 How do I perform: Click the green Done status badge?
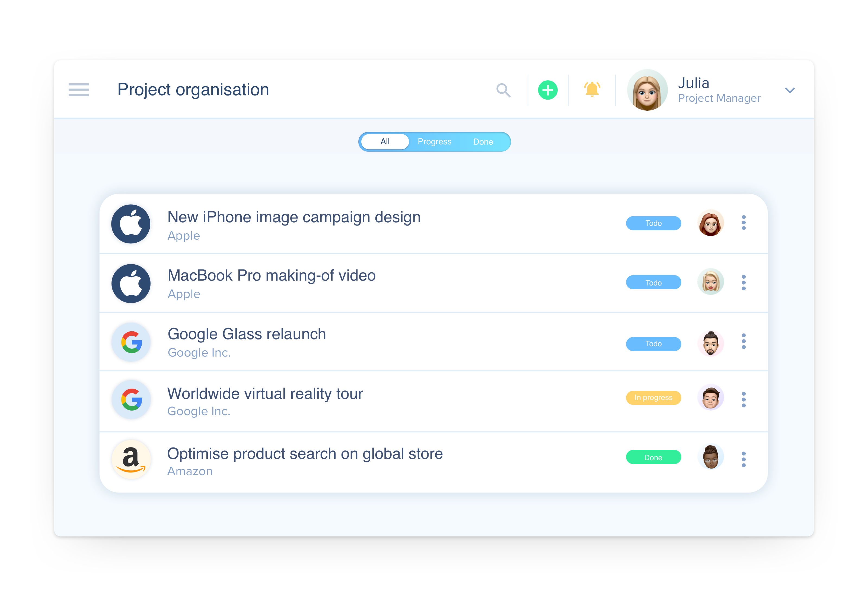tap(653, 457)
